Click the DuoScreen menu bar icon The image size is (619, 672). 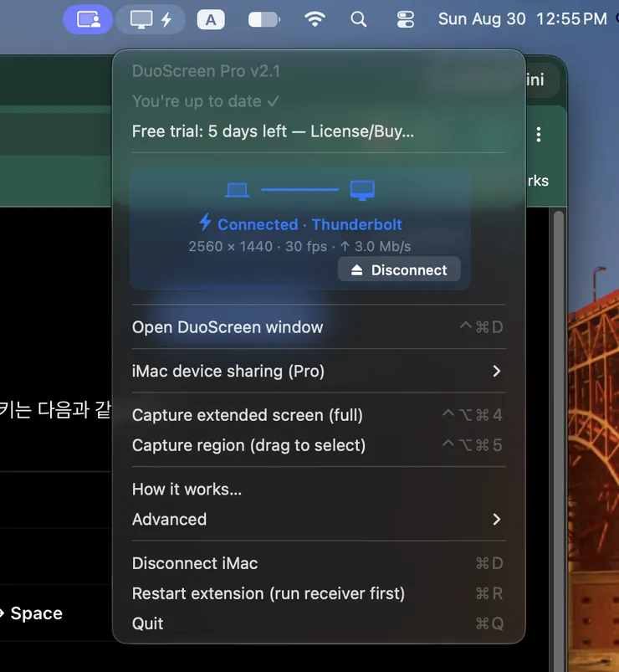tap(88, 19)
